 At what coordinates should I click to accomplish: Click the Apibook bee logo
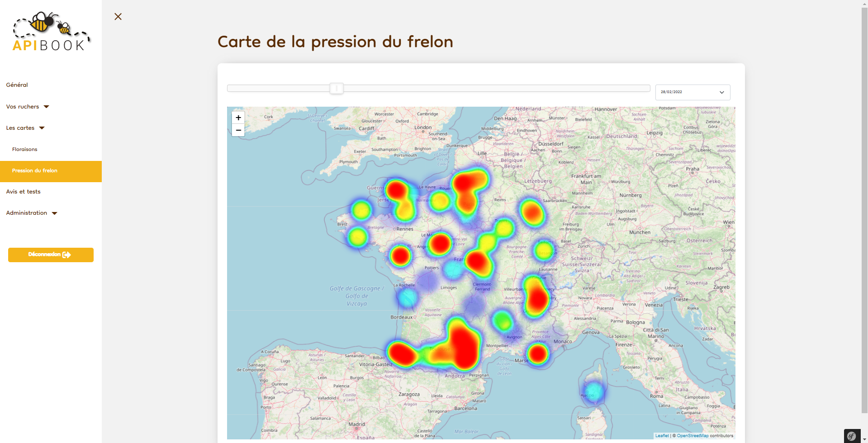[51, 32]
